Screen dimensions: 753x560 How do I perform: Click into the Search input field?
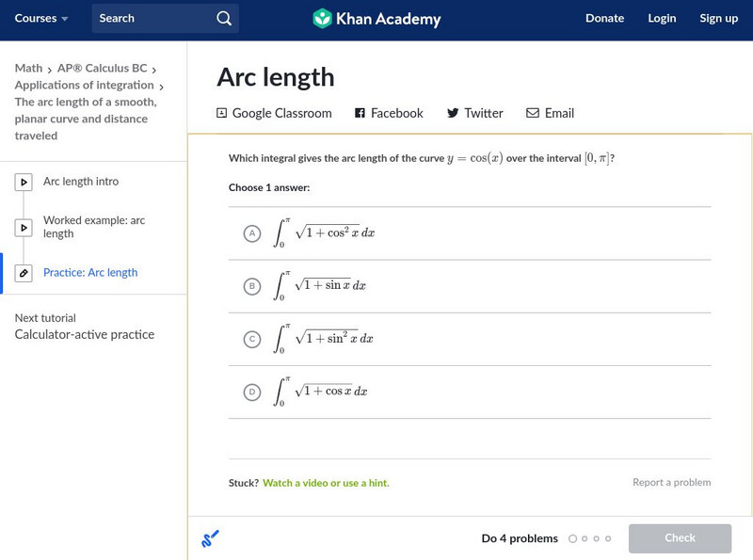[151, 18]
